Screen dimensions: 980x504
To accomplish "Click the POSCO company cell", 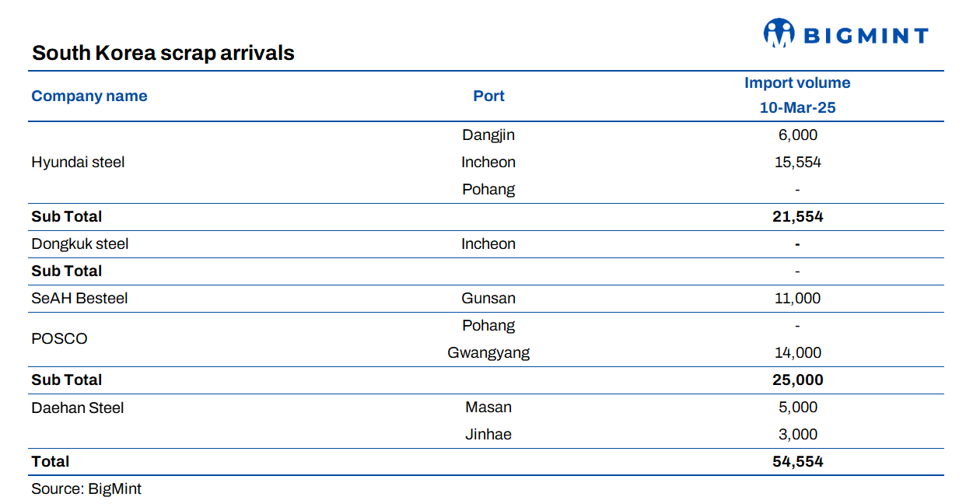I will click(59, 339).
